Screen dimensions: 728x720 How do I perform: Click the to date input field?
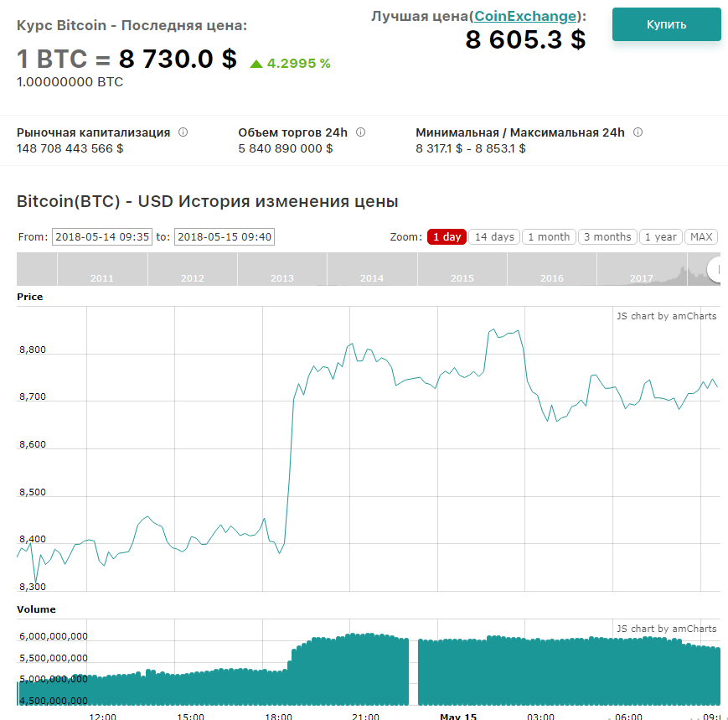coord(225,237)
